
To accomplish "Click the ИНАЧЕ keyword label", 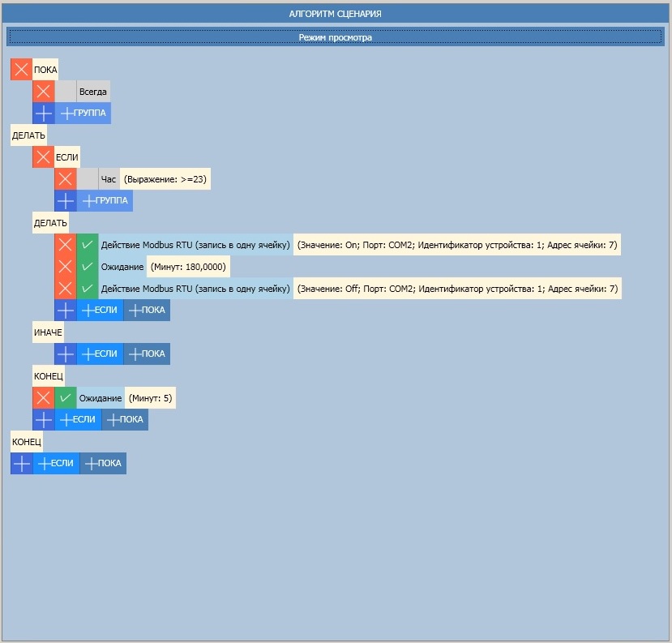I will (48, 332).
